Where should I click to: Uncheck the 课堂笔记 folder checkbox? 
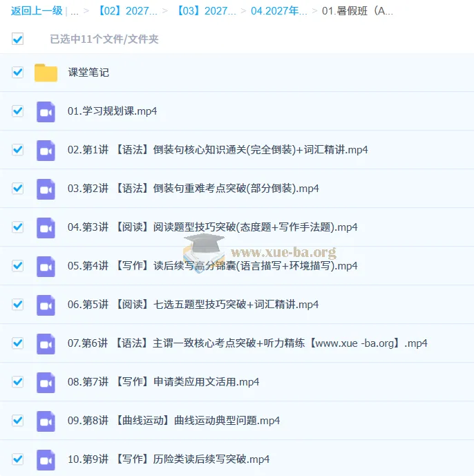click(17, 73)
